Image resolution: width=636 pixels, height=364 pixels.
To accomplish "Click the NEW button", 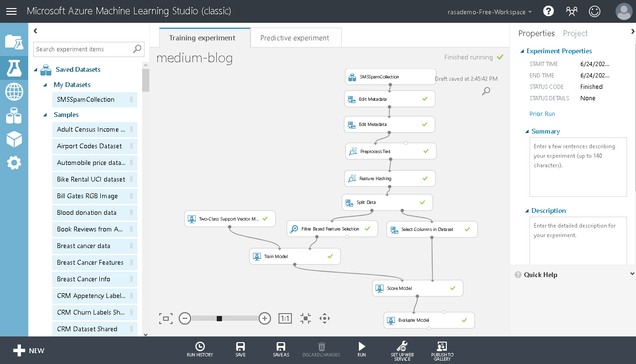I will pos(28,350).
